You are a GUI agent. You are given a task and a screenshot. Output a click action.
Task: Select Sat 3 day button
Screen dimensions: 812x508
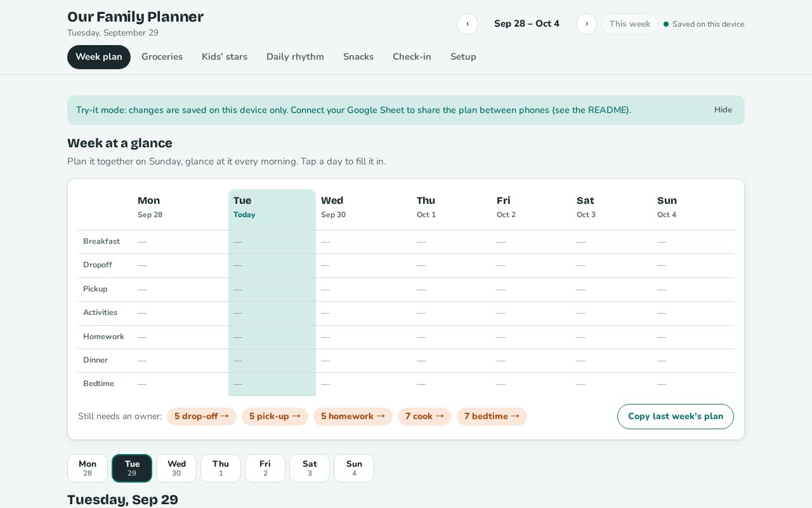(x=310, y=468)
